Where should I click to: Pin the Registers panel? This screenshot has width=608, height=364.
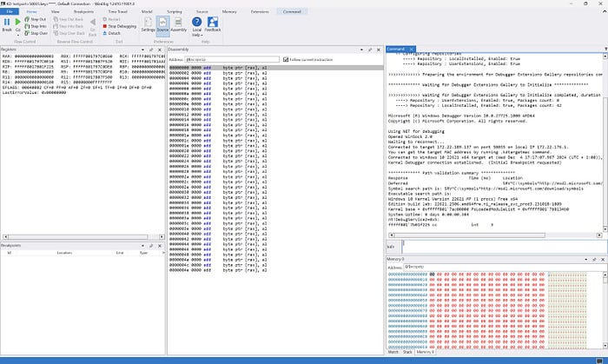tap(151, 50)
